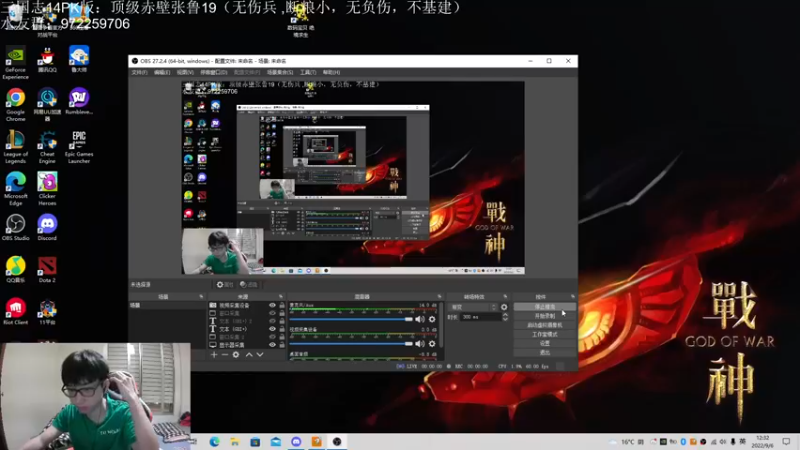Open the Windows notification center icon
This screenshot has width=800, height=450.
click(x=786, y=442)
